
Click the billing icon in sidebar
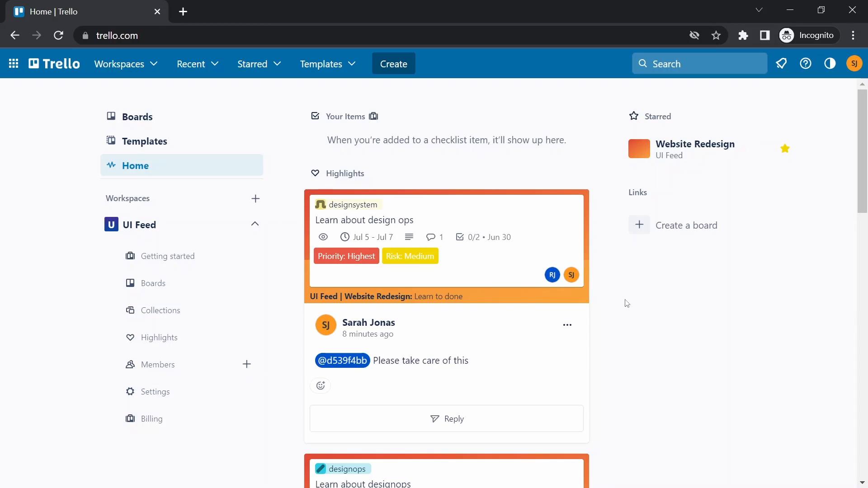point(130,418)
